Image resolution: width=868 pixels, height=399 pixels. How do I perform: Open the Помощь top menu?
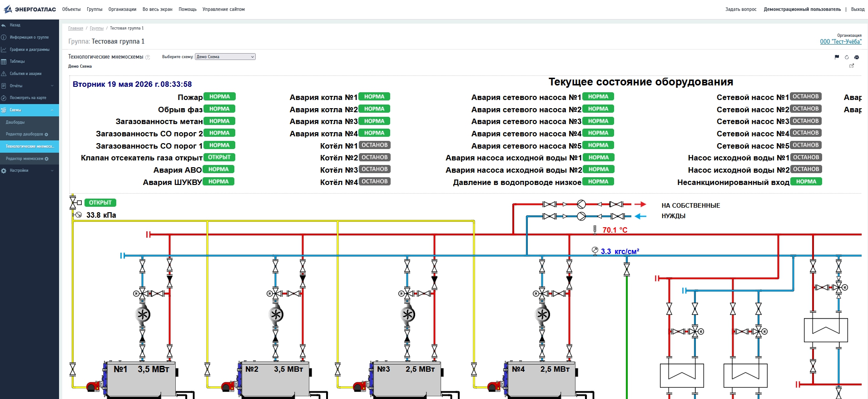pyautogui.click(x=188, y=9)
